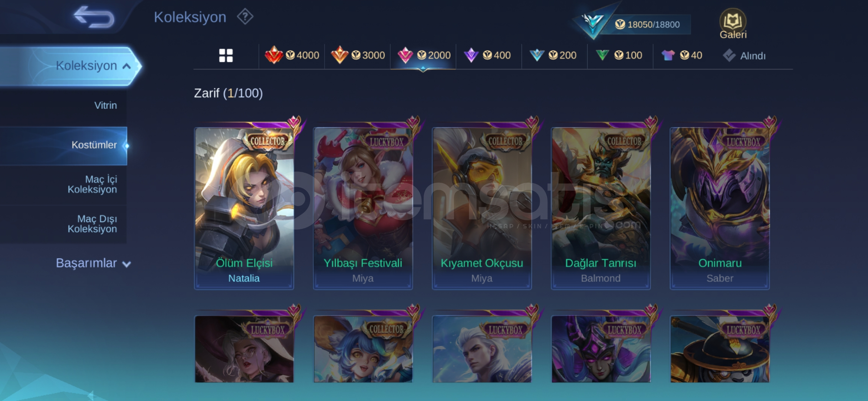This screenshot has height=401, width=868.
Task: Open the Onimaru Saber skin card
Action: coord(720,208)
